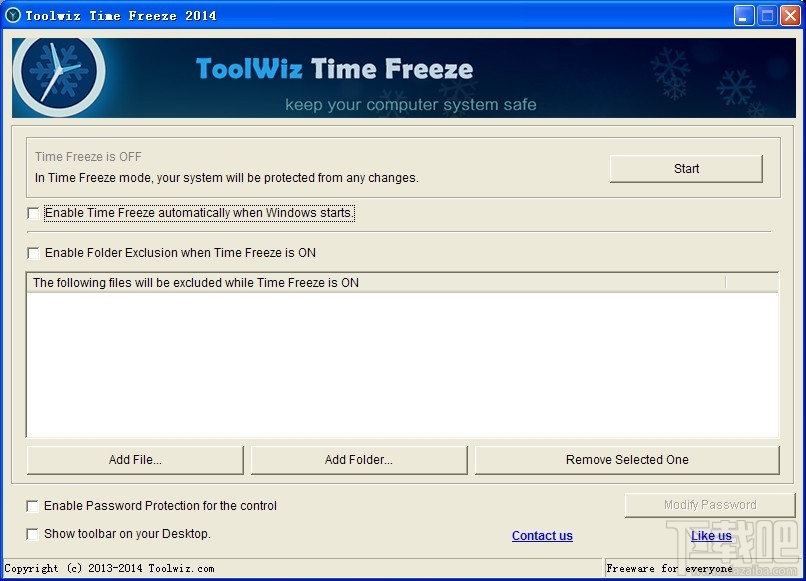Enable Folder Exclusion when Time Freeze is ON
Viewport: 806px width, 581px height.
[33, 253]
